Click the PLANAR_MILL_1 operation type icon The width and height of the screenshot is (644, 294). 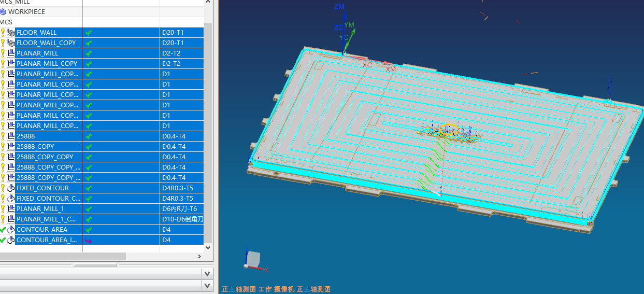pyautogui.click(x=11, y=208)
